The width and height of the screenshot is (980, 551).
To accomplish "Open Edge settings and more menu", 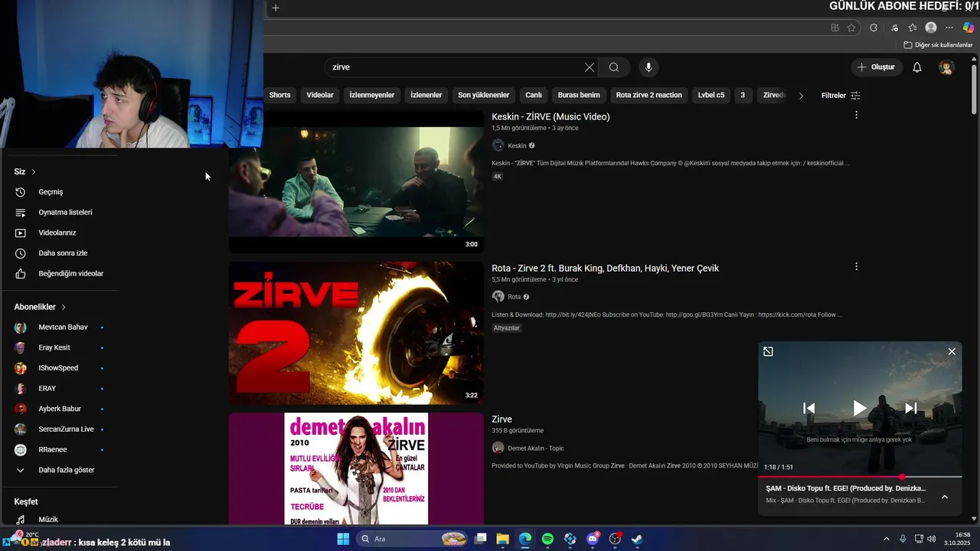I will tap(949, 28).
